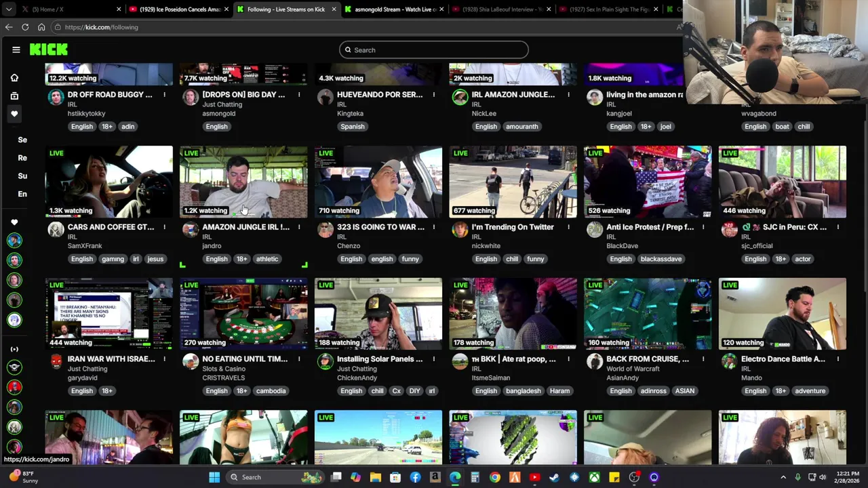The image size is (868, 488).
Task: Open three-dot menu for 323 IS GOING TO WAR
Action: 434,227
